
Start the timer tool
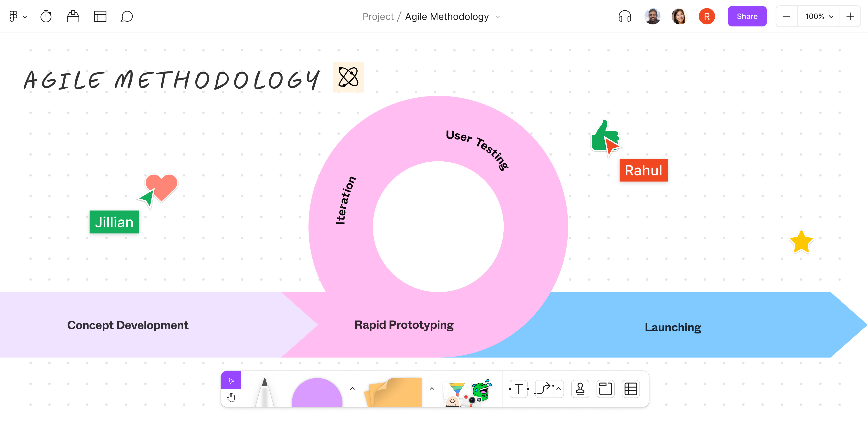point(46,16)
